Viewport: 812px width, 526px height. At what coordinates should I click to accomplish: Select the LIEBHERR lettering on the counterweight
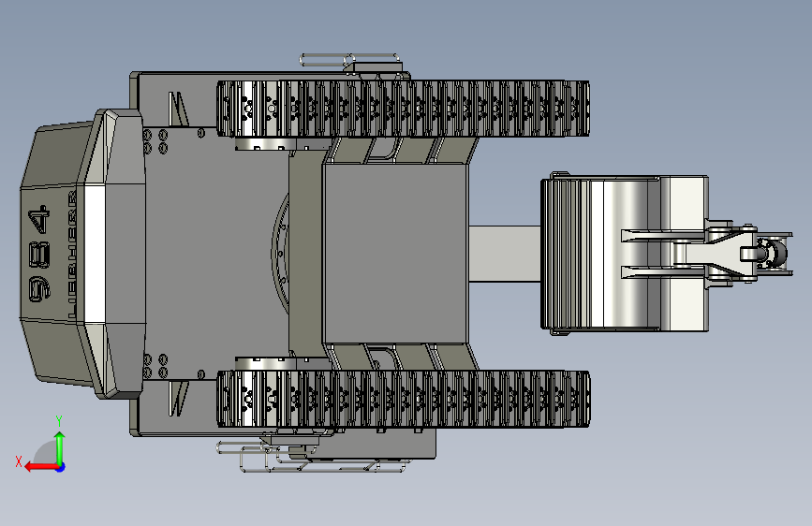(72, 255)
